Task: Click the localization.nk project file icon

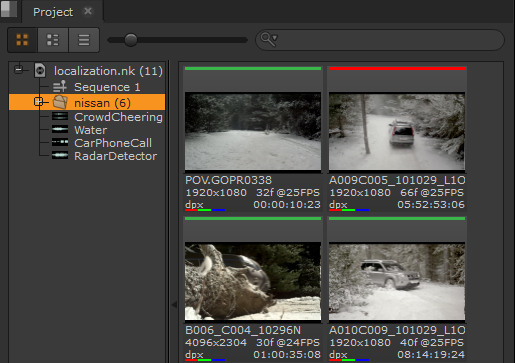Action: (x=40, y=70)
